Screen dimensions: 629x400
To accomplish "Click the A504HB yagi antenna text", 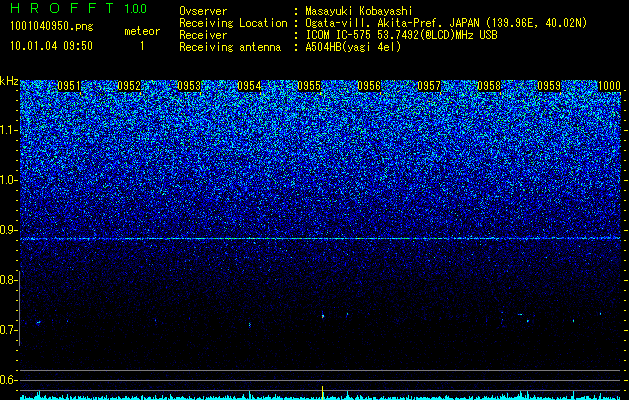I will [353, 47].
